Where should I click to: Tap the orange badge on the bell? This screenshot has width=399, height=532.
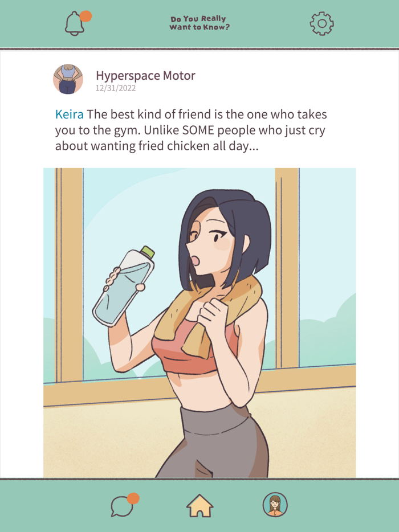86,16
